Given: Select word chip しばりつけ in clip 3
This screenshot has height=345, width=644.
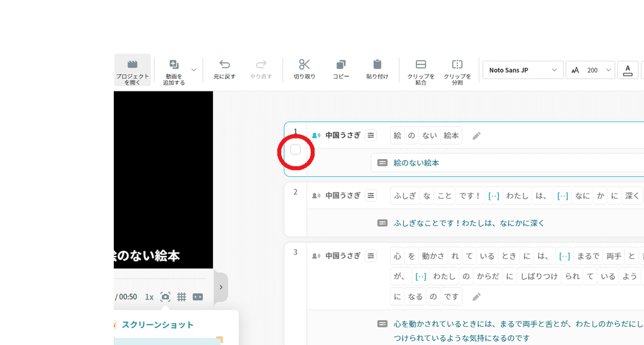Looking at the screenshot, I should click(x=538, y=276).
